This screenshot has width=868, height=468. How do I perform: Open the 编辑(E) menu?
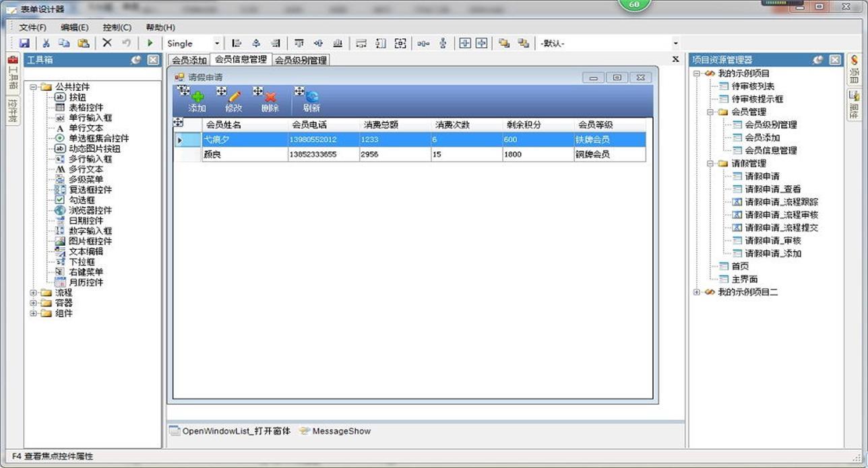click(74, 28)
